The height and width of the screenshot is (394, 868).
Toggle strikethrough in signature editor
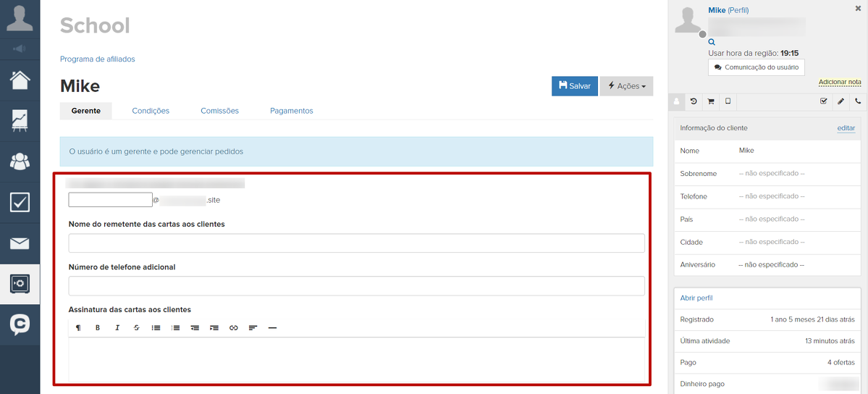[x=136, y=328]
